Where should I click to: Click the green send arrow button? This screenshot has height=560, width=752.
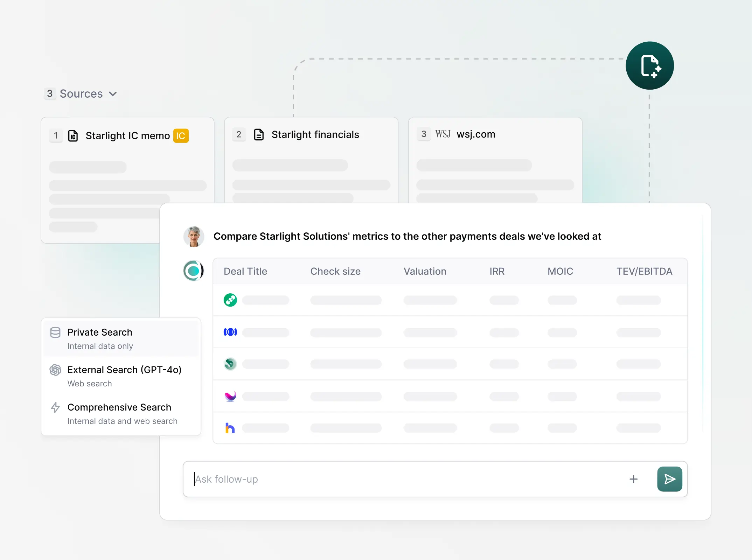pos(670,479)
